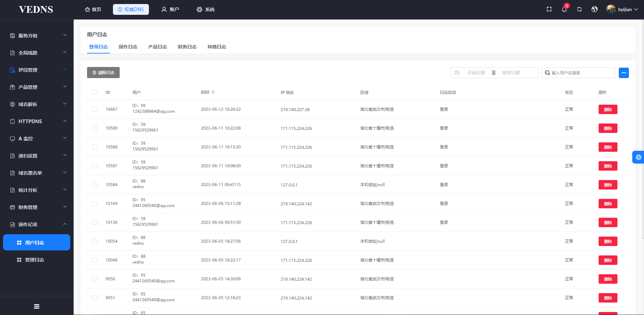
Task: Click the 财务管理 card icon
Action: pos(12,207)
